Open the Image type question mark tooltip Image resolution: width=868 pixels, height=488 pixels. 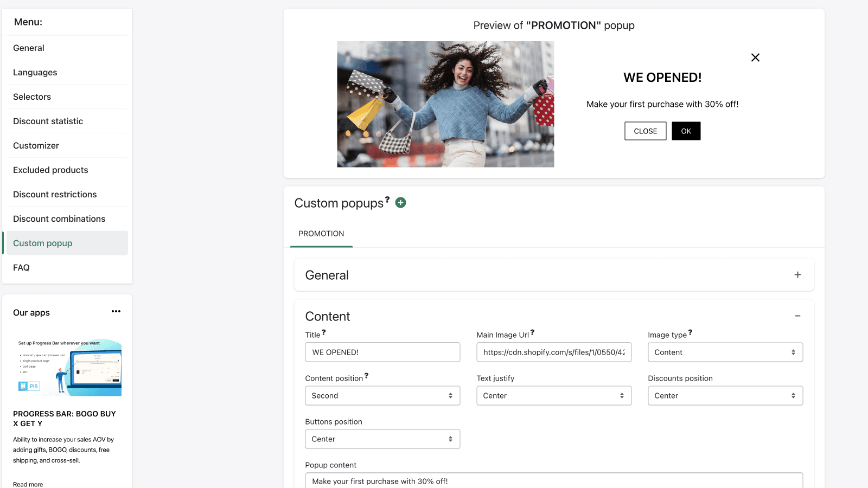click(690, 332)
